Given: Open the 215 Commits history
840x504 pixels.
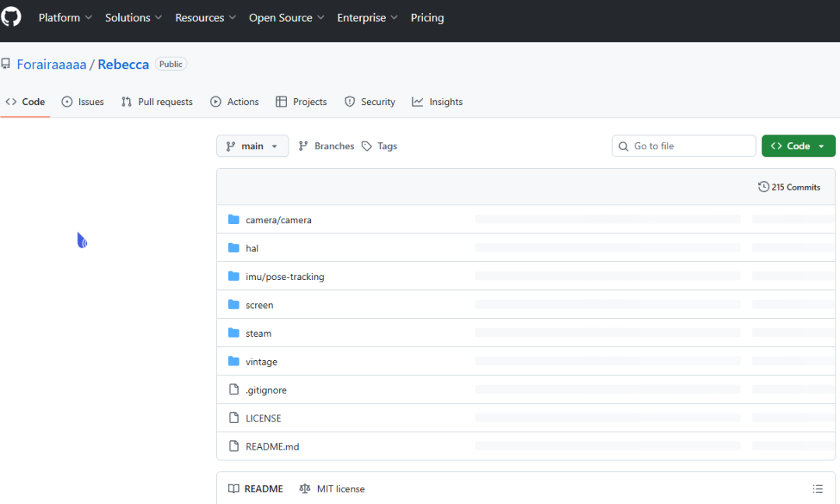Looking at the screenshot, I should [x=789, y=187].
